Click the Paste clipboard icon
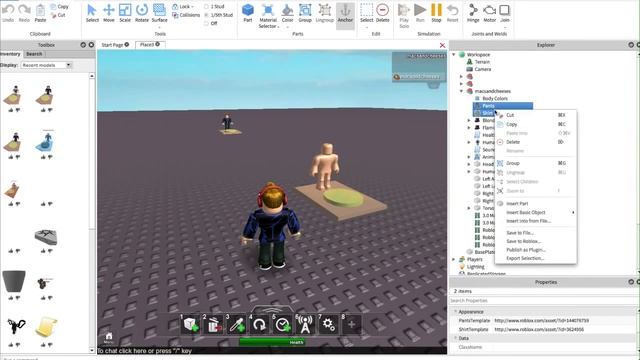Screen dimensions: 640x360 tap(40, 13)
